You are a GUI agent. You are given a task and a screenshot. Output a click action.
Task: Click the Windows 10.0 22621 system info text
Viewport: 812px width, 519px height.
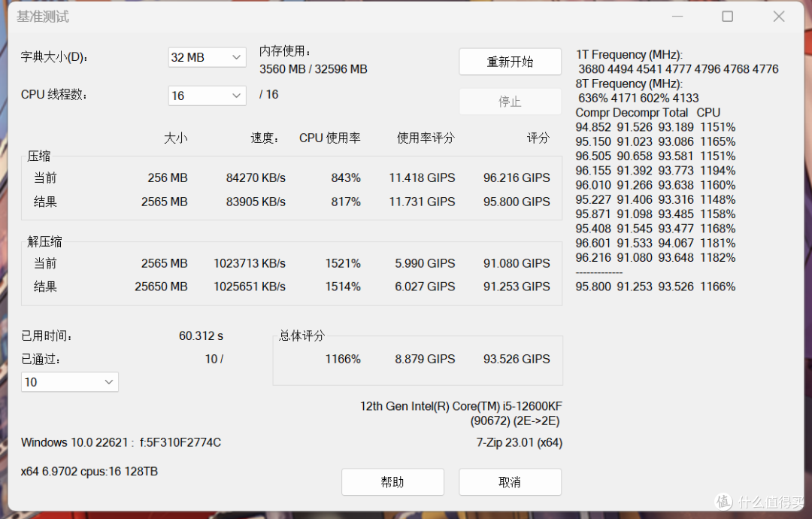point(121,442)
